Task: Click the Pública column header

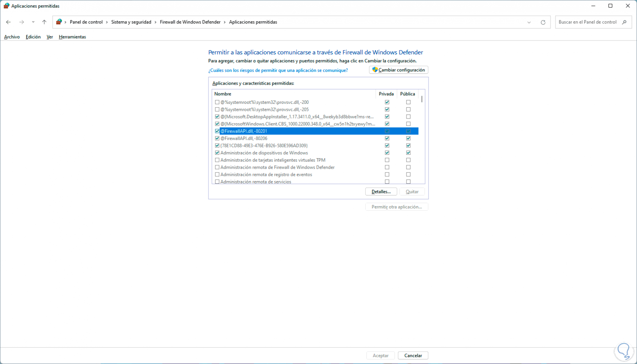Action: click(x=408, y=94)
